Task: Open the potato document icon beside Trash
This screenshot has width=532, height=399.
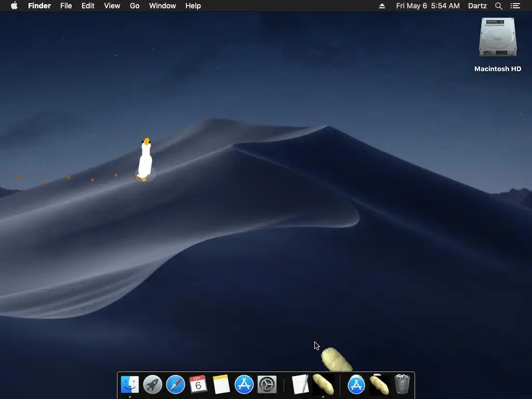Action: point(379,384)
